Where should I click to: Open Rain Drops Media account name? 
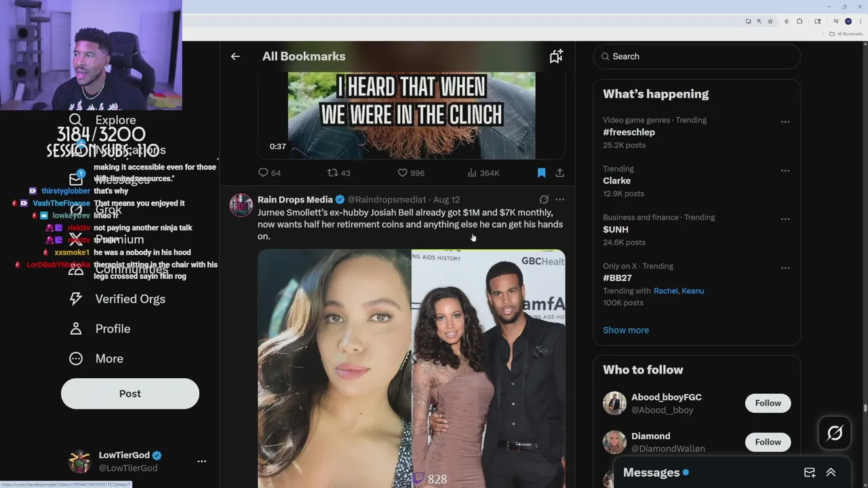[295, 199]
